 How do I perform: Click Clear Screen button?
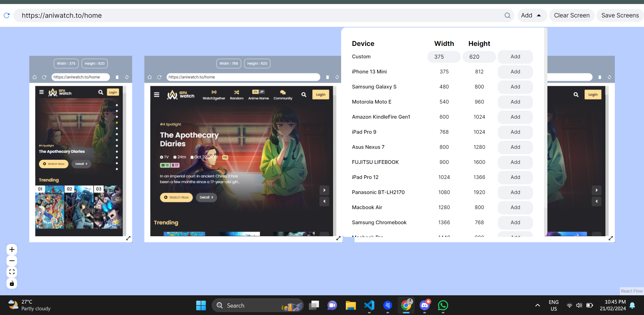coord(572,15)
